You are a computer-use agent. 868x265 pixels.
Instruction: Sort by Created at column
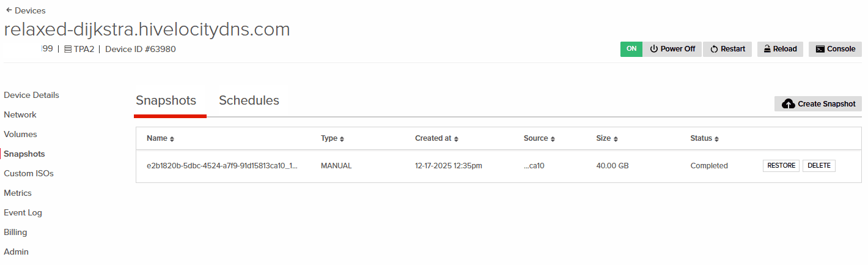[436, 138]
